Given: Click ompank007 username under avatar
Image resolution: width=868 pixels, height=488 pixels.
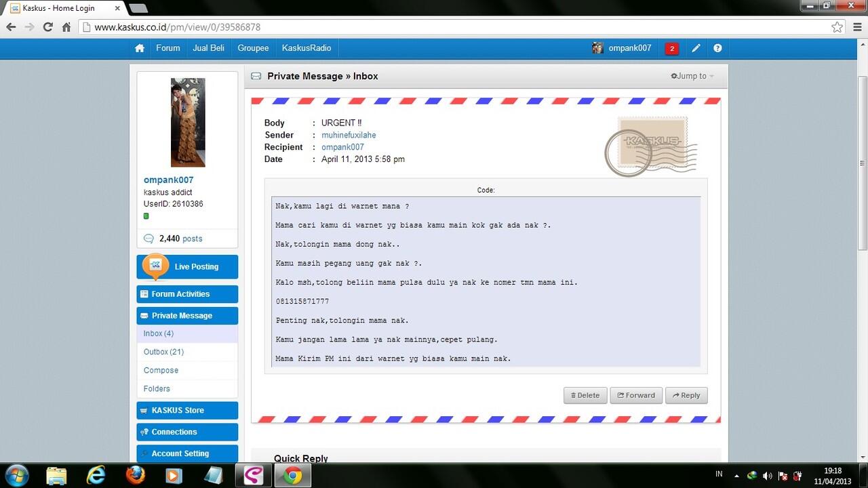Looking at the screenshot, I should click(168, 180).
